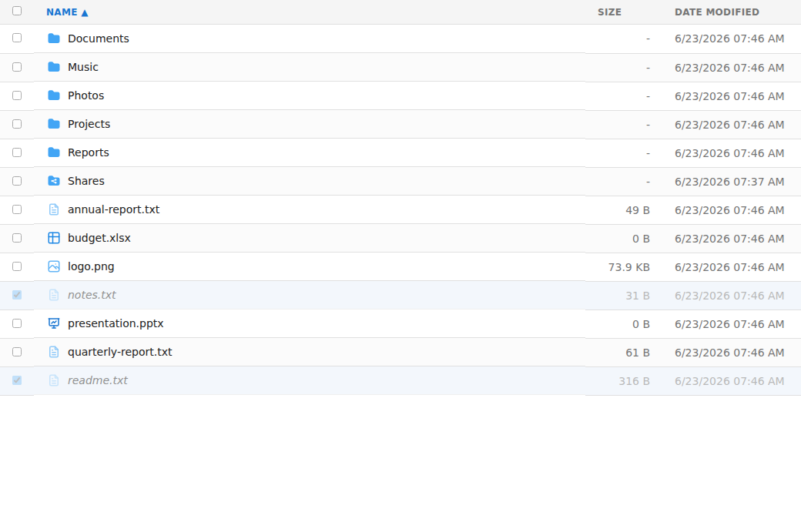The width and height of the screenshot is (801, 532).
Task: Open the Music folder name
Action: (x=82, y=67)
